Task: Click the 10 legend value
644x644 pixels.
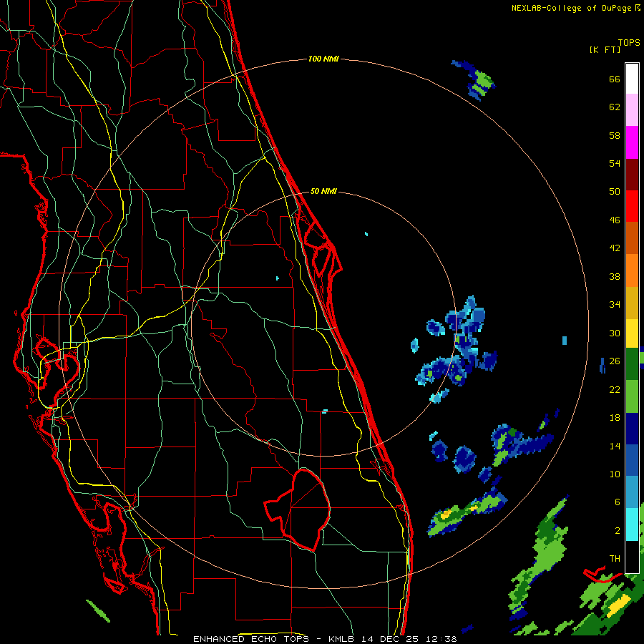Action: (x=615, y=474)
